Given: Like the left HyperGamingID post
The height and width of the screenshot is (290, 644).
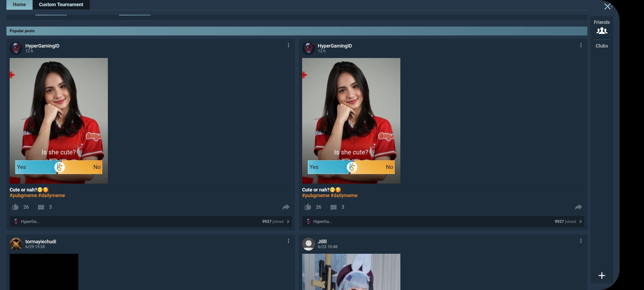Looking at the screenshot, I should (15, 207).
